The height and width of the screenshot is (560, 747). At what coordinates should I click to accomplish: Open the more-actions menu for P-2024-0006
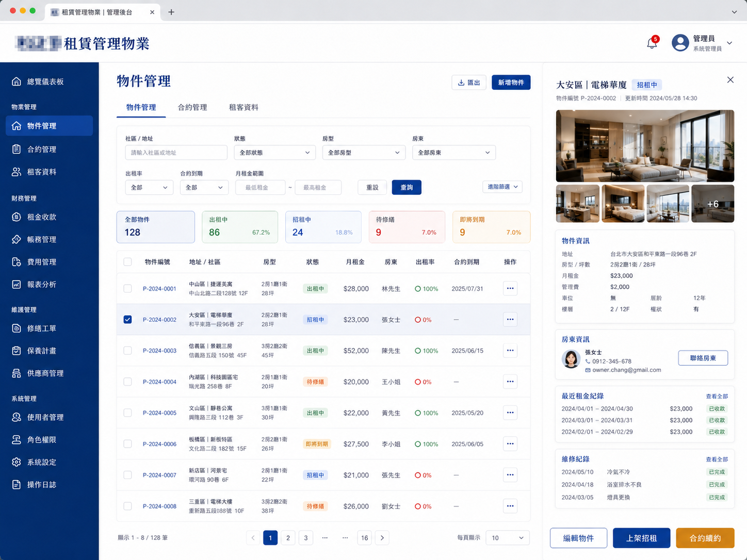(510, 443)
